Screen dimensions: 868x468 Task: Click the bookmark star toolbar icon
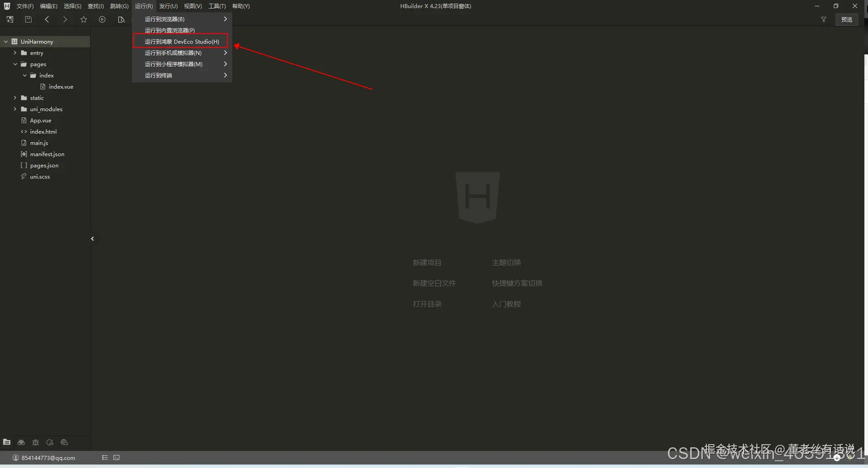[84, 19]
